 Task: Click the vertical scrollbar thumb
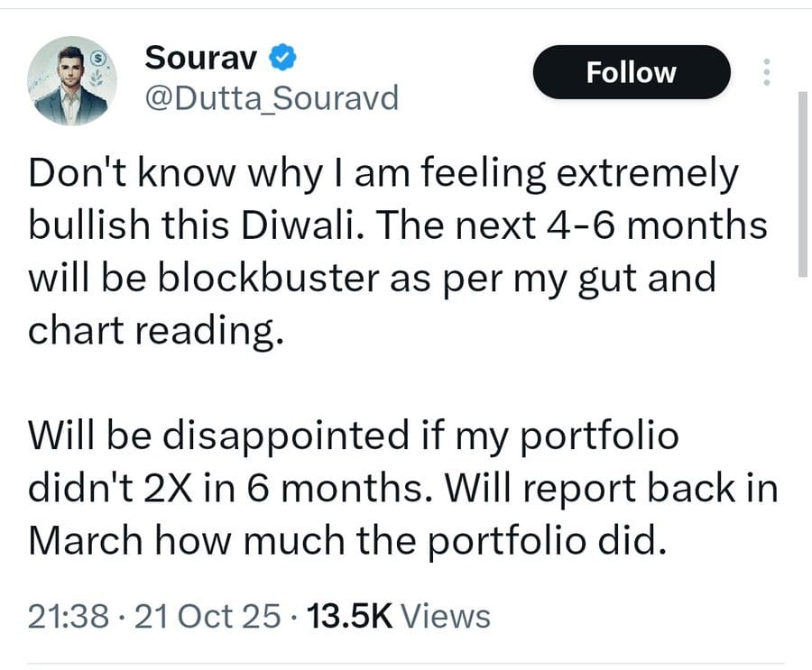click(804, 180)
